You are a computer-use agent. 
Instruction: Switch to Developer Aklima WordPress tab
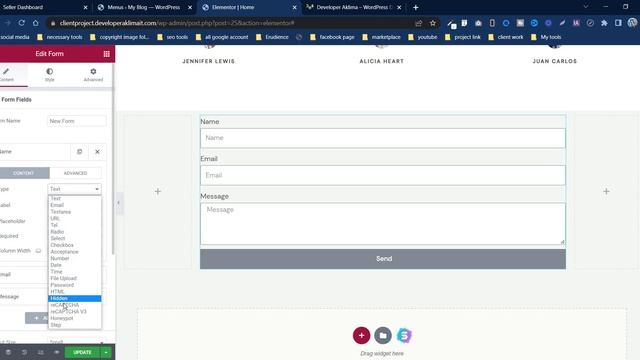click(353, 7)
